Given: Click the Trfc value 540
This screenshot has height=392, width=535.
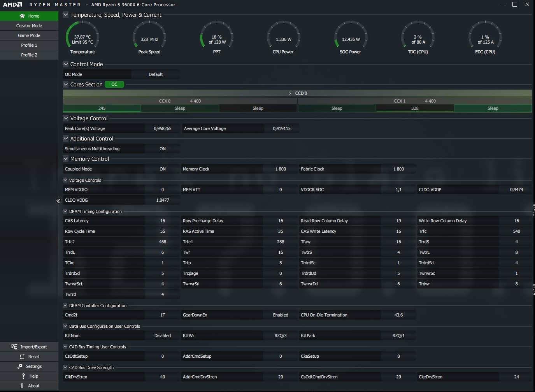Looking at the screenshot, I should pyautogui.click(x=516, y=231).
